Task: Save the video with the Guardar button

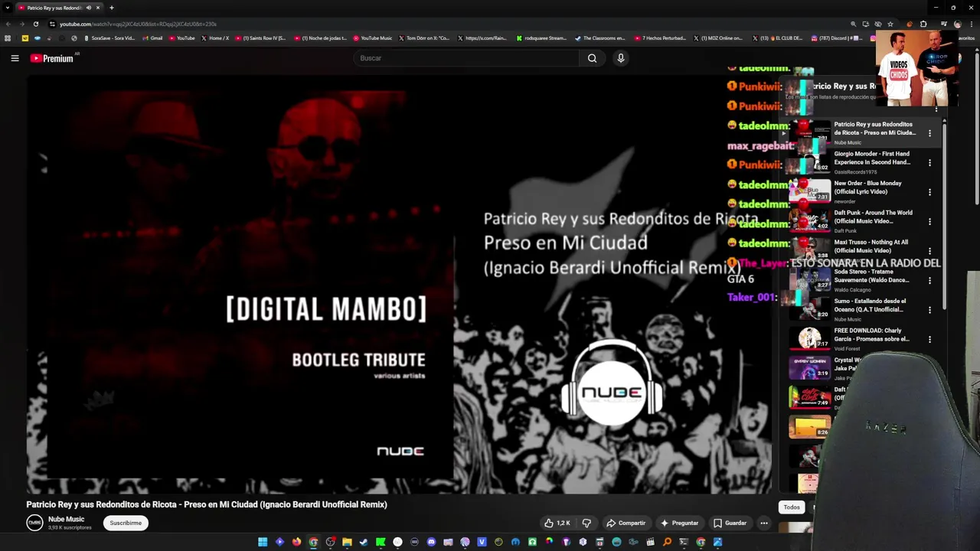Action: click(x=730, y=523)
